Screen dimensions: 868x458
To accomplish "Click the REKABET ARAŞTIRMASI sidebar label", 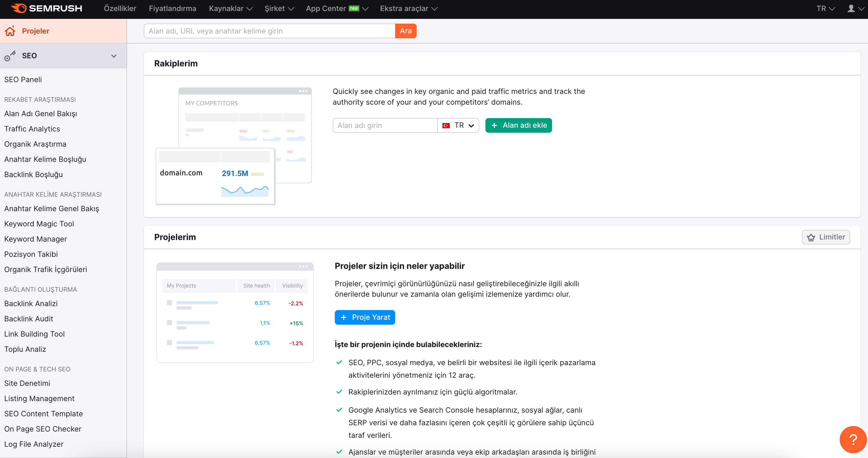I will [40, 99].
